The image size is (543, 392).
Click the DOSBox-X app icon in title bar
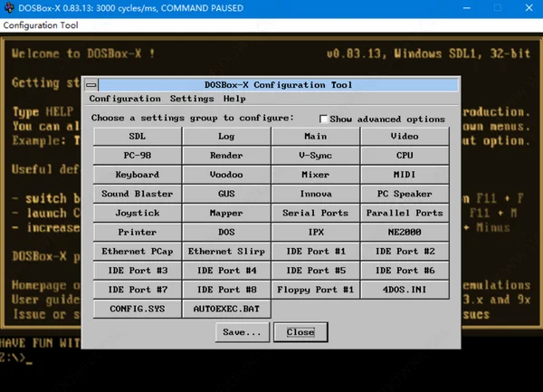pyautogui.click(x=9, y=7)
